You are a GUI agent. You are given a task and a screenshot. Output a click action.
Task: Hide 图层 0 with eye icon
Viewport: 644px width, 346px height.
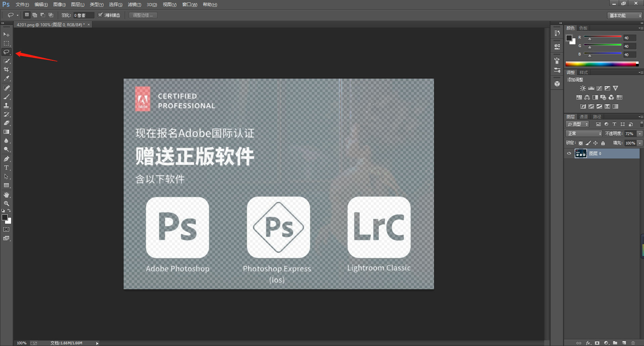click(569, 154)
